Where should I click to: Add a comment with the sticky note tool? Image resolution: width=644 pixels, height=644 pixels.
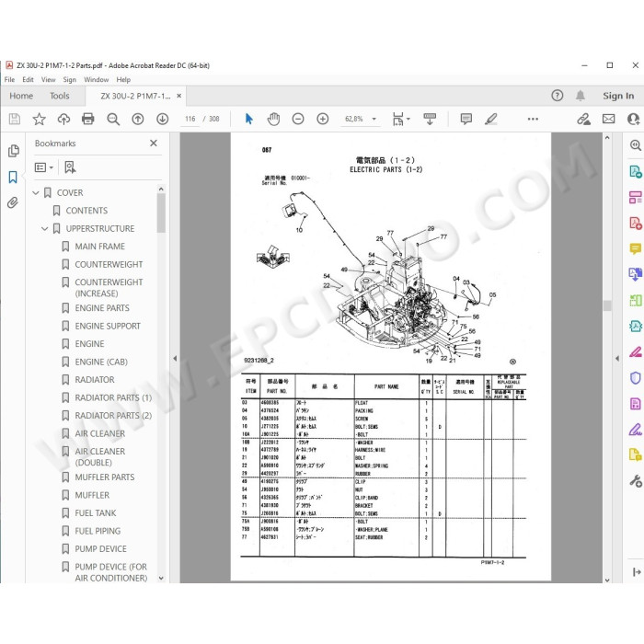pos(466,119)
